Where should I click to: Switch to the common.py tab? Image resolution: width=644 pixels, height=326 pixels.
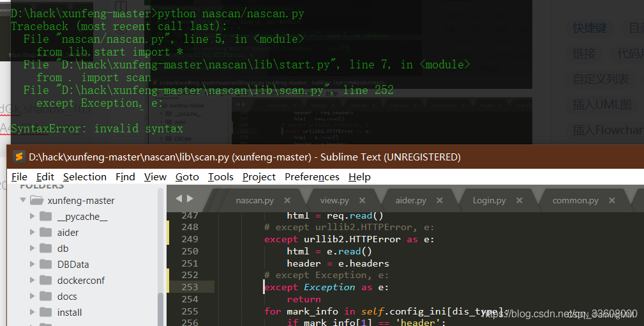[576, 201]
